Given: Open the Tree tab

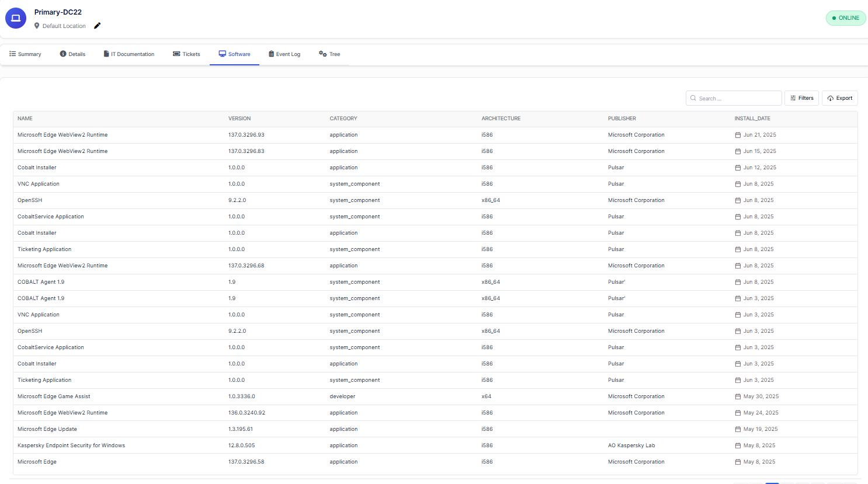Looking at the screenshot, I should click(329, 54).
